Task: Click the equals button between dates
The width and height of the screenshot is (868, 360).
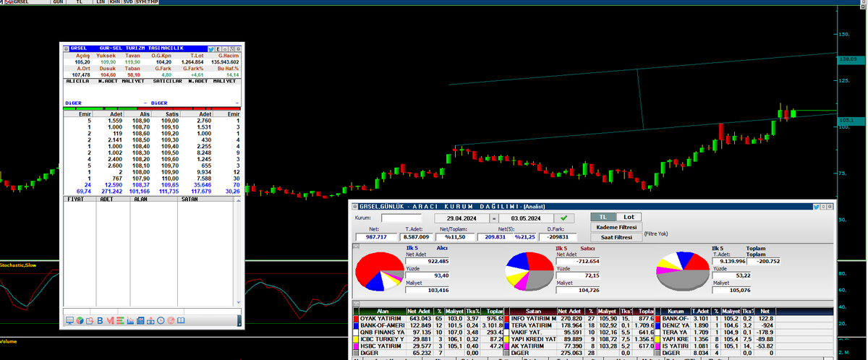Action: tap(494, 218)
